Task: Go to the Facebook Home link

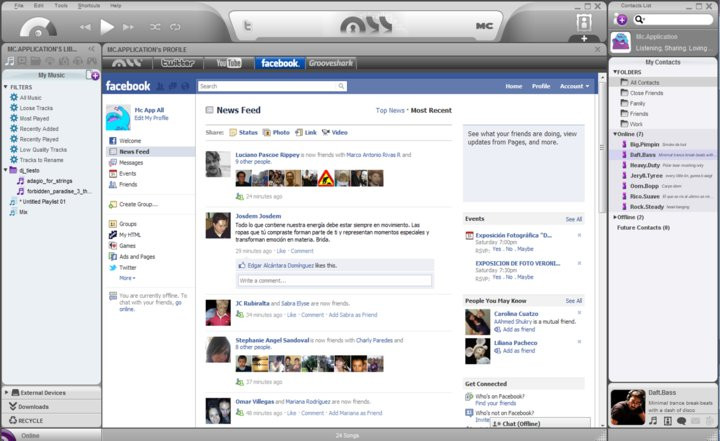Action: [x=513, y=86]
